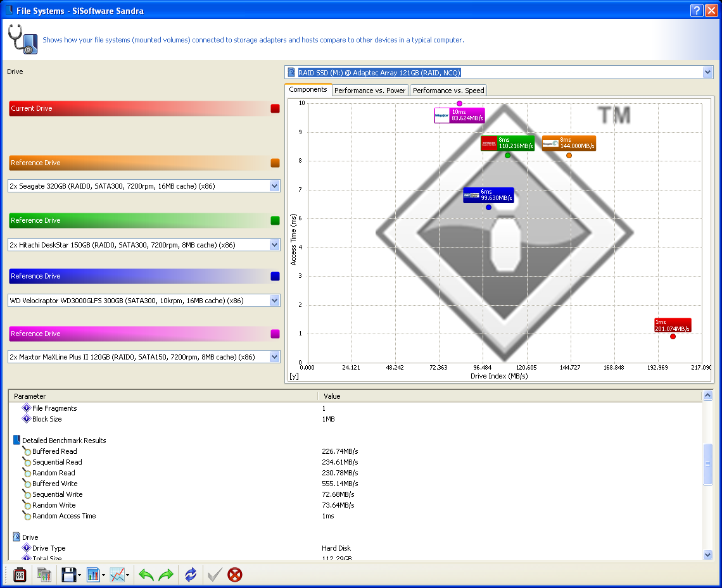Click the icon beside Random Write
Viewport: 722px width, 588px height.
tap(27, 504)
